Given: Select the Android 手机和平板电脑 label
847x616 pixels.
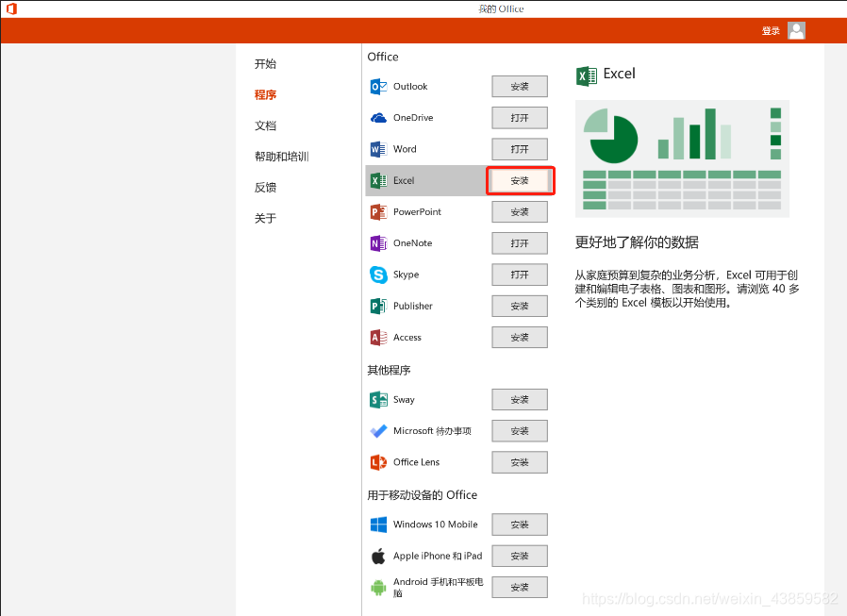Looking at the screenshot, I should [438, 588].
